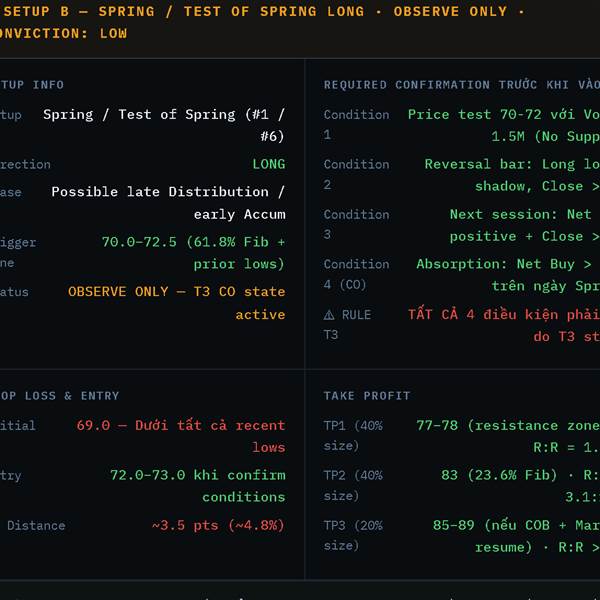The width and height of the screenshot is (600, 600).
Task: Select the 'Condition 1' label
Action: (356, 124)
